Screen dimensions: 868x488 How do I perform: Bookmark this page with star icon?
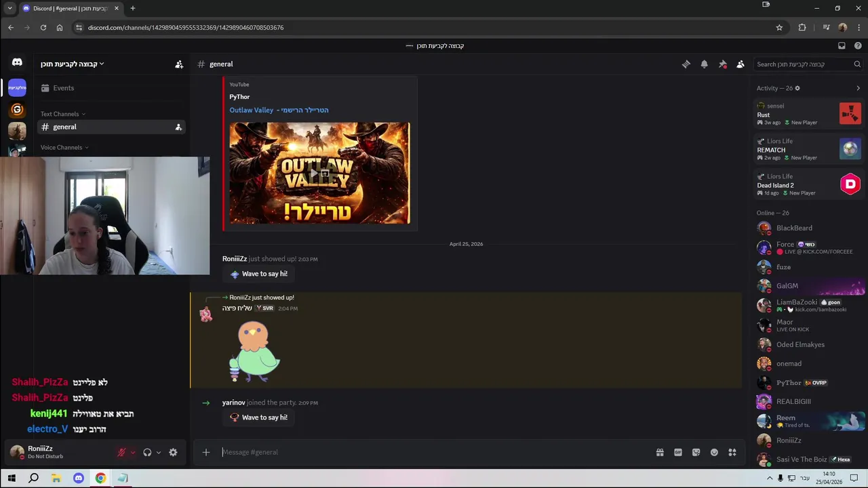(x=779, y=28)
